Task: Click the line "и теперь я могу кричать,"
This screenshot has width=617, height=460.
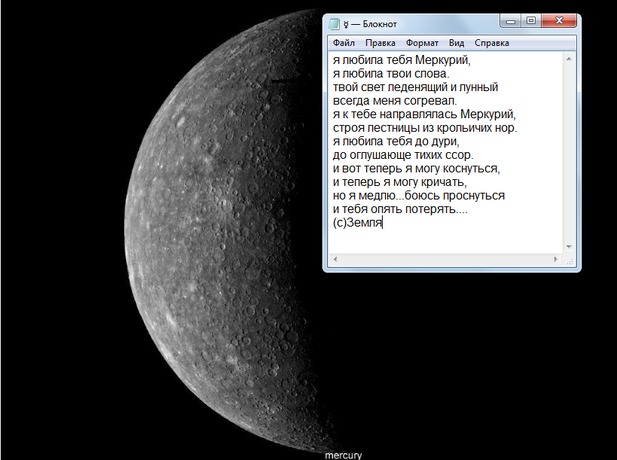Action: click(x=400, y=182)
